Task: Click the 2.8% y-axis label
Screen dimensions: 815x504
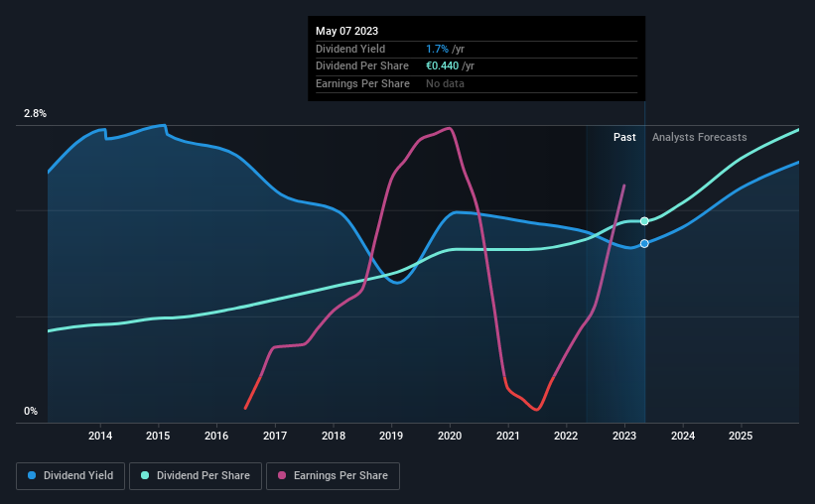Action: point(35,114)
